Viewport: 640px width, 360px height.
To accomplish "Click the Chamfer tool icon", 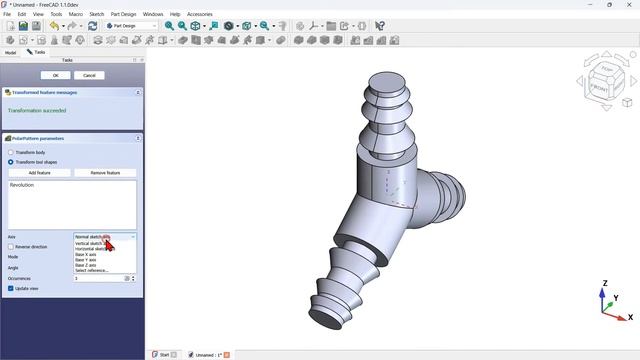I will [312, 40].
